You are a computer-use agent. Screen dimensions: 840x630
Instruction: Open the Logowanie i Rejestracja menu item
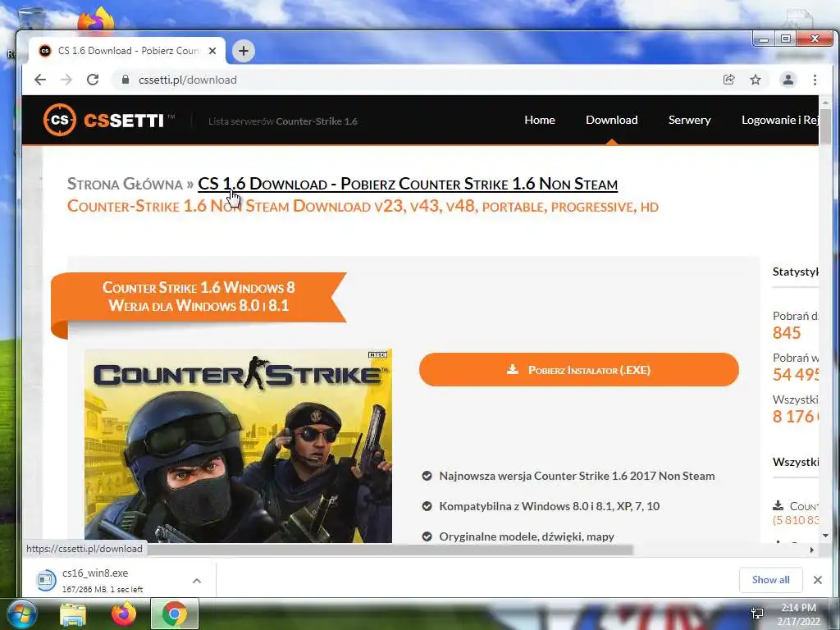coord(779,120)
